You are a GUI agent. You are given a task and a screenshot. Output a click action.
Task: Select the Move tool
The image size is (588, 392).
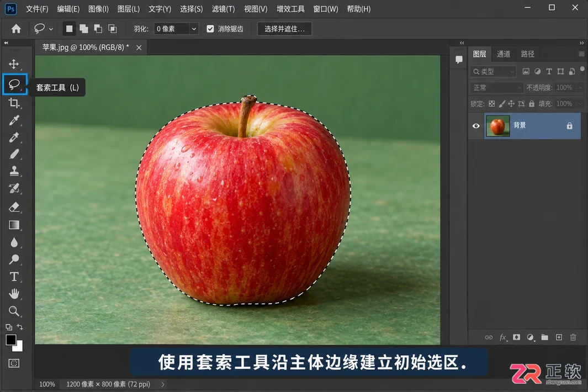coord(14,64)
